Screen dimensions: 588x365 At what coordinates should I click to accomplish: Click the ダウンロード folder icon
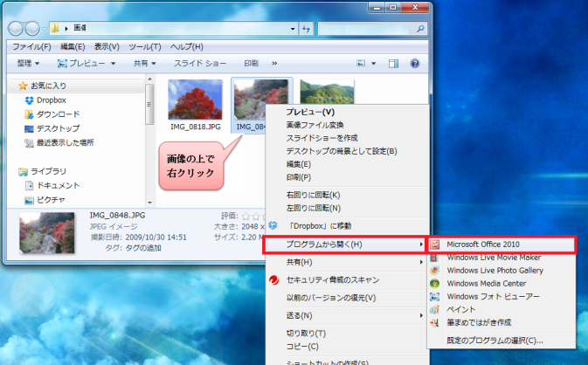(x=29, y=114)
